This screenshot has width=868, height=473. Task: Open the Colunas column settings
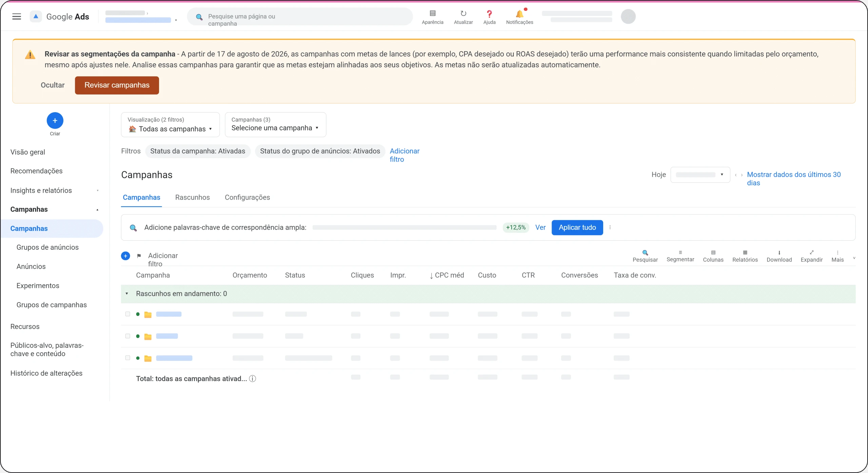pos(713,256)
